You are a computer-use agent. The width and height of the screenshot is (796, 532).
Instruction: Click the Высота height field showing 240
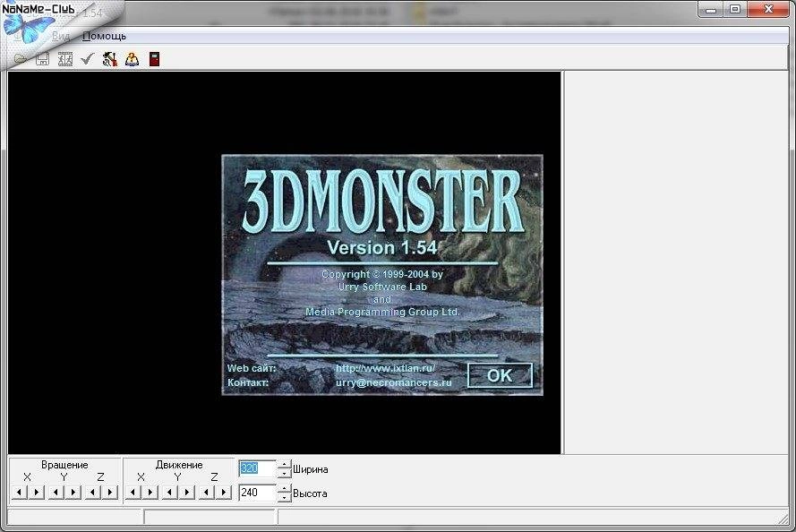[257, 493]
